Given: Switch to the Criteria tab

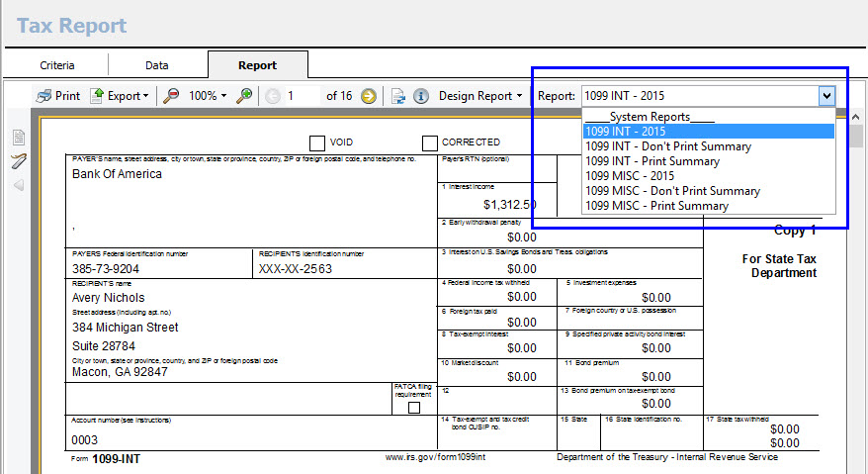Looking at the screenshot, I should pos(56,65).
